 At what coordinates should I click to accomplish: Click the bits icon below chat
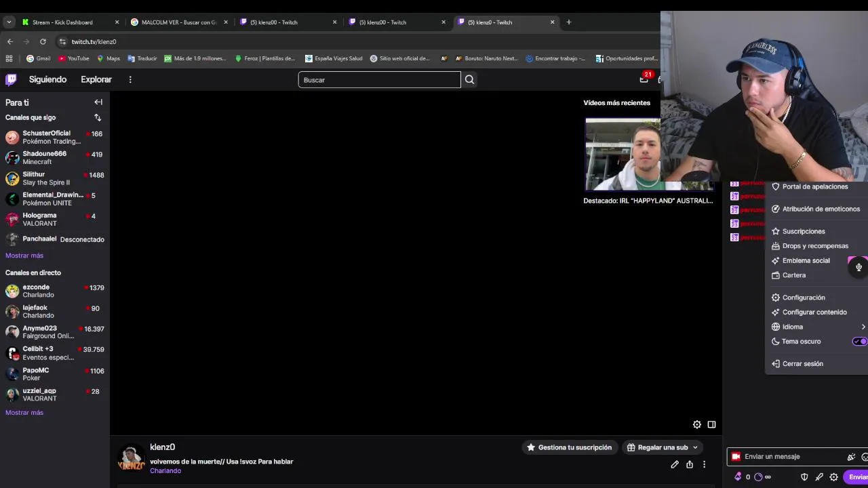tap(738, 476)
